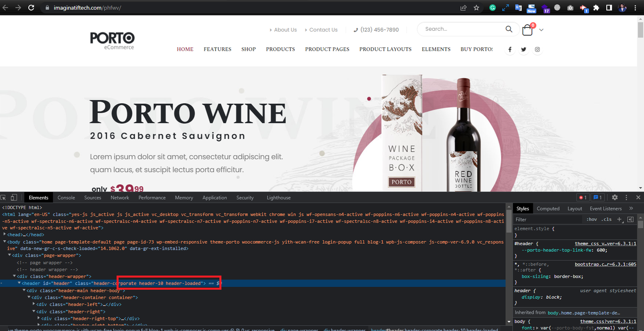Visit Porto's Facebook page icon
644x331 pixels.
(510, 49)
